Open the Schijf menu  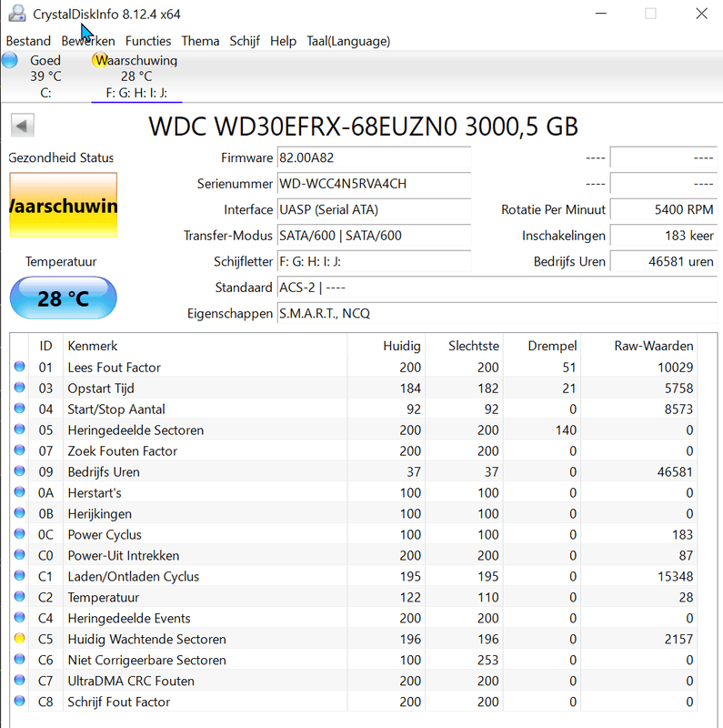tap(245, 41)
